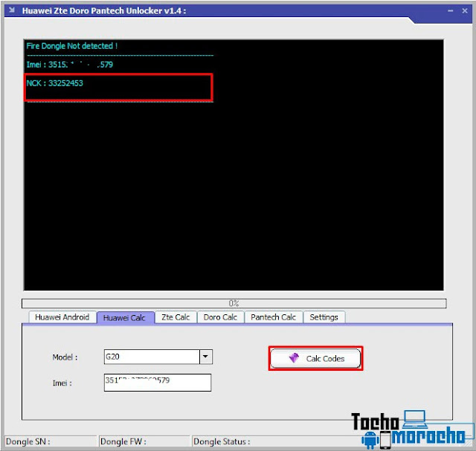This screenshot has height=451, width=476.
Task: Click the purple gem icon on Calc Codes
Action: point(294,358)
